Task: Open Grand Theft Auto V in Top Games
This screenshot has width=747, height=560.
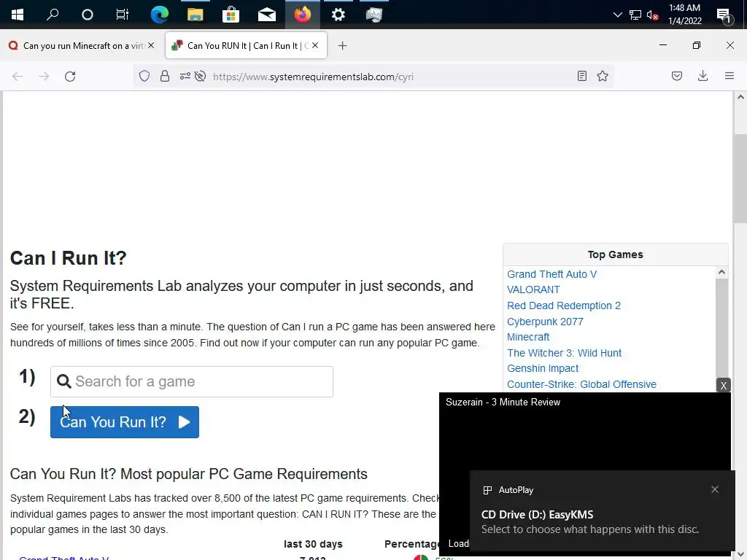Action: pyautogui.click(x=551, y=274)
